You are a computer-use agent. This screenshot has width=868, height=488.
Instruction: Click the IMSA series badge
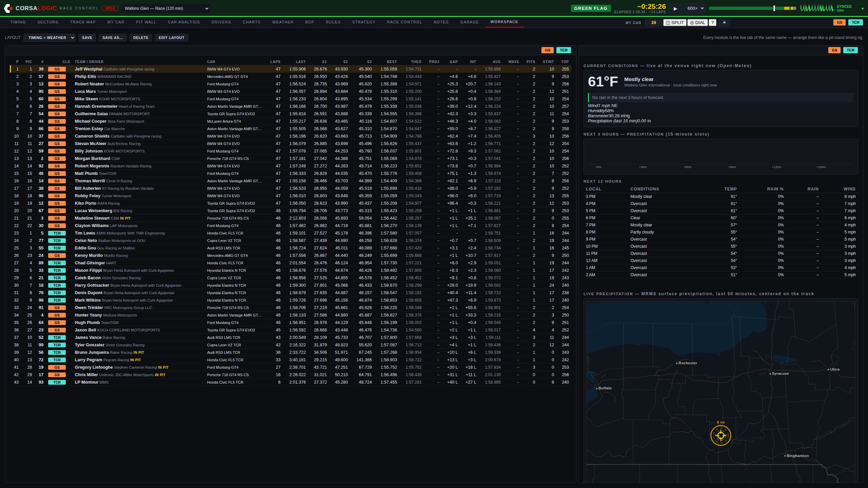(110, 8)
